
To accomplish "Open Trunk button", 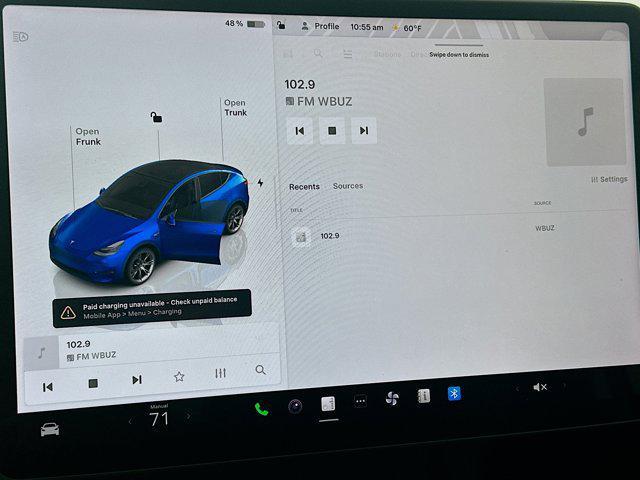I will [236, 108].
